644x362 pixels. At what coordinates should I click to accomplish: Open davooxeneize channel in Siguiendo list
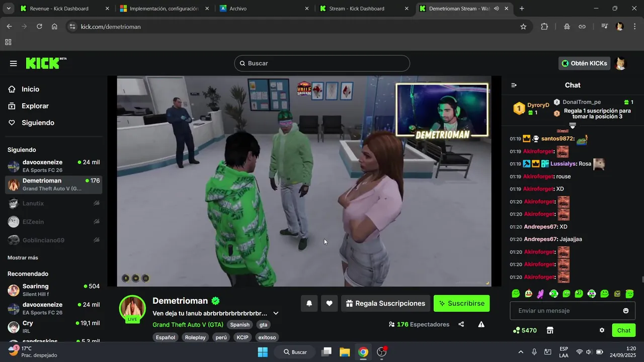[x=54, y=166]
